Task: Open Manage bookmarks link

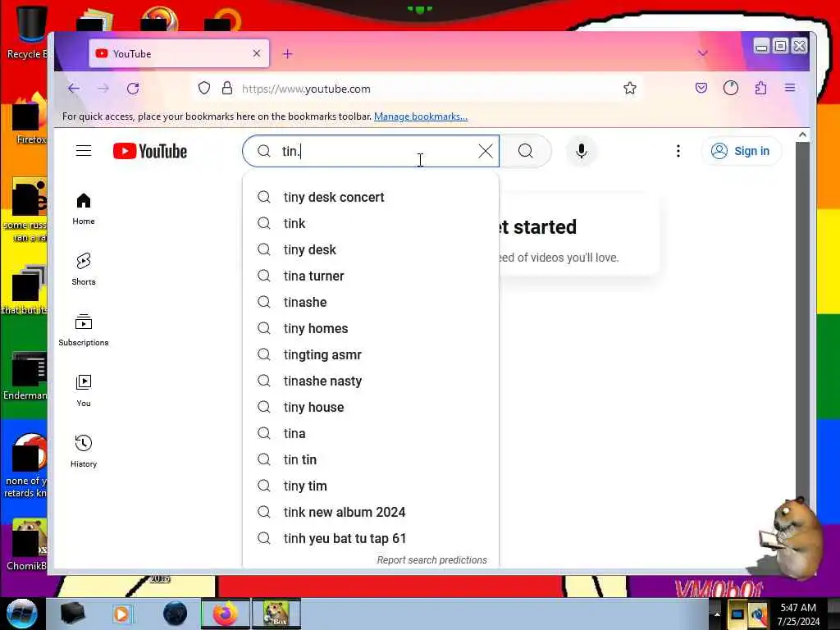Action: [421, 116]
